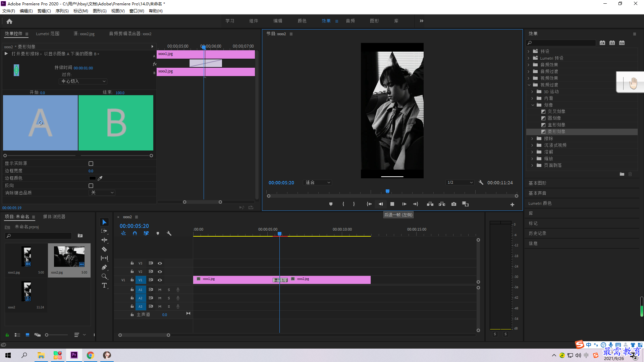Viewport: 644px width, 362px height.
Task: Select 交叉划像 transition
Action: click(x=556, y=112)
